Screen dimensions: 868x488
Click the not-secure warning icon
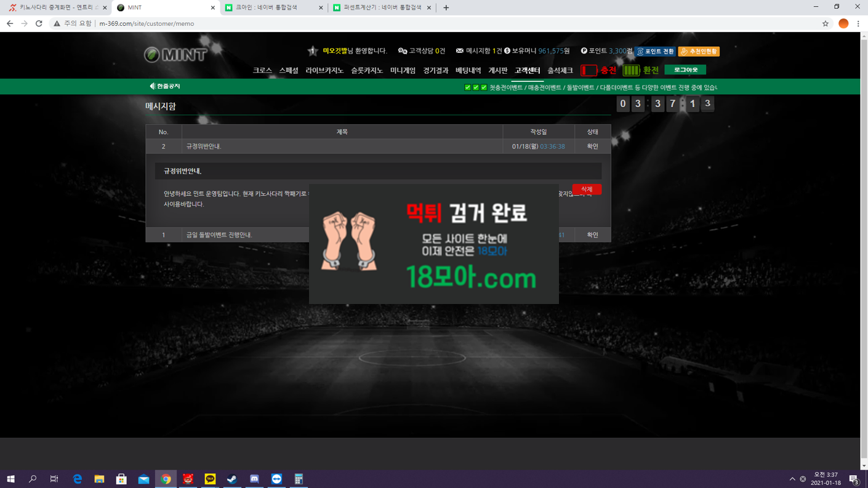pos(57,23)
